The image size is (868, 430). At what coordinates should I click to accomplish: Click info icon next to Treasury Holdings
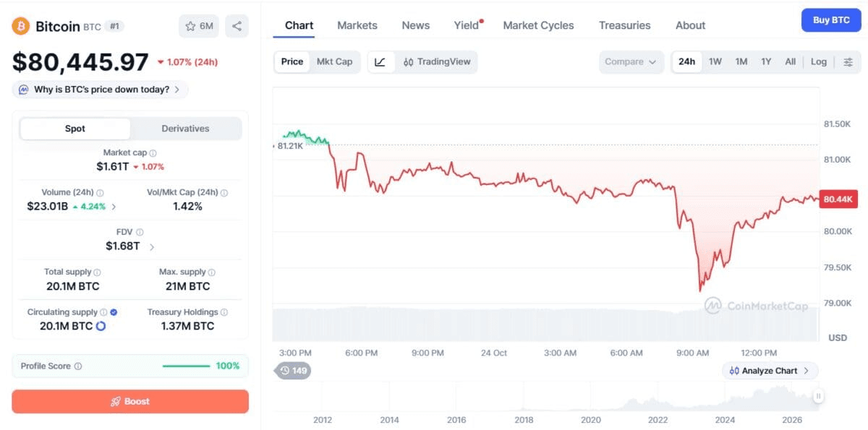point(224,312)
